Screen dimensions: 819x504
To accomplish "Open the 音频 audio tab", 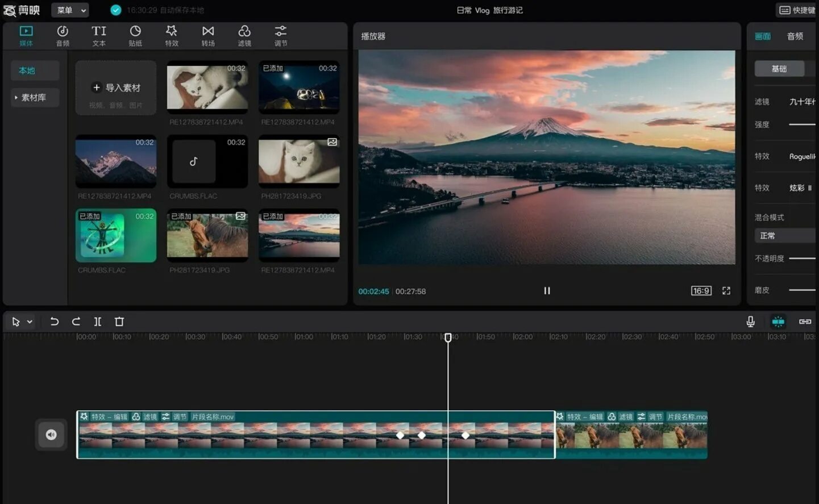I will (63, 35).
